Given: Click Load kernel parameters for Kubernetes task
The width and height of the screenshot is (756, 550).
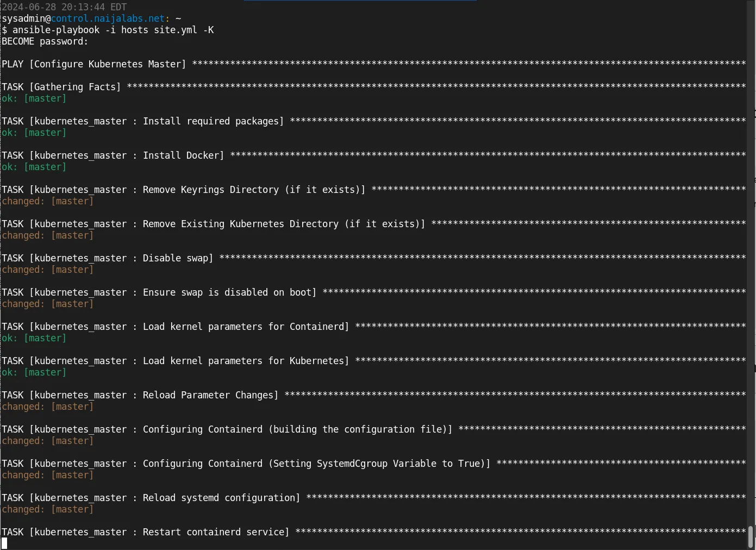Looking at the screenshot, I should (373, 361).
